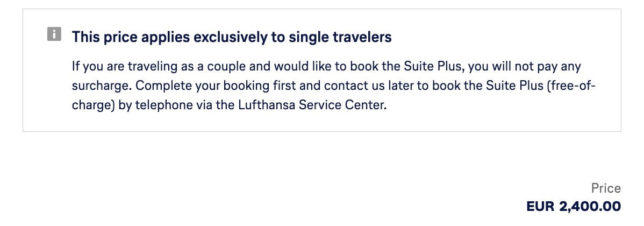Click the words Lufthansa Service Center

tap(312, 105)
